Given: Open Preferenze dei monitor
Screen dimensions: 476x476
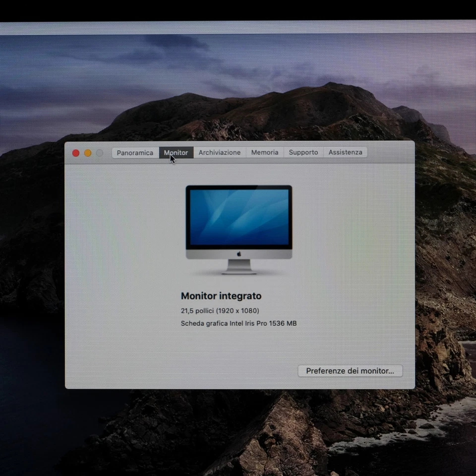Looking at the screenshot, I should [x=350, y=370].
